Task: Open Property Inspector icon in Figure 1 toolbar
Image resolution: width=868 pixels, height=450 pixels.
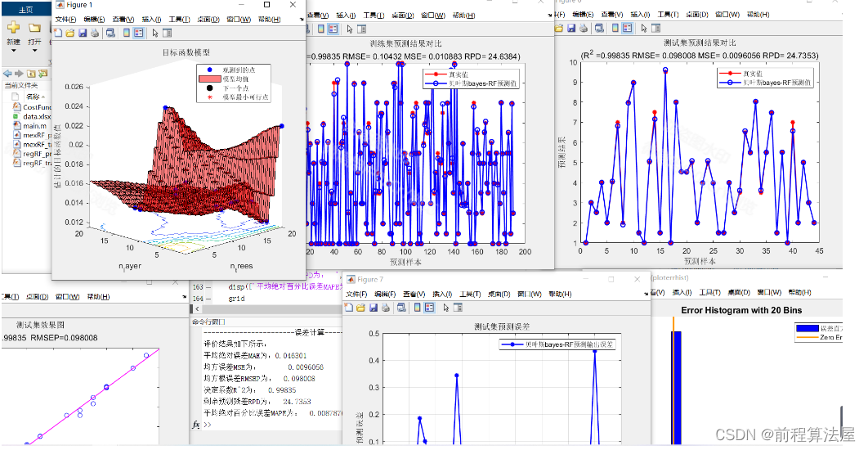Action: pos(168,34)
